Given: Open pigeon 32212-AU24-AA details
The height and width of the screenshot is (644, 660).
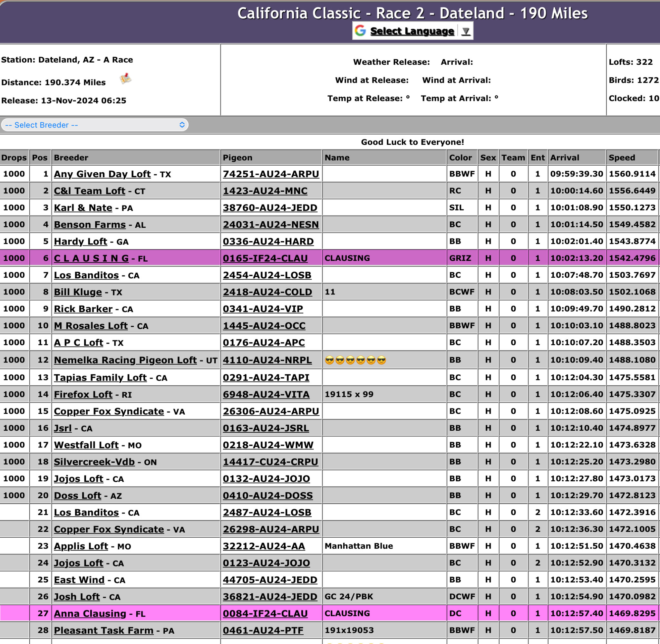Looking at the screenshot, I should coord(264,546).
